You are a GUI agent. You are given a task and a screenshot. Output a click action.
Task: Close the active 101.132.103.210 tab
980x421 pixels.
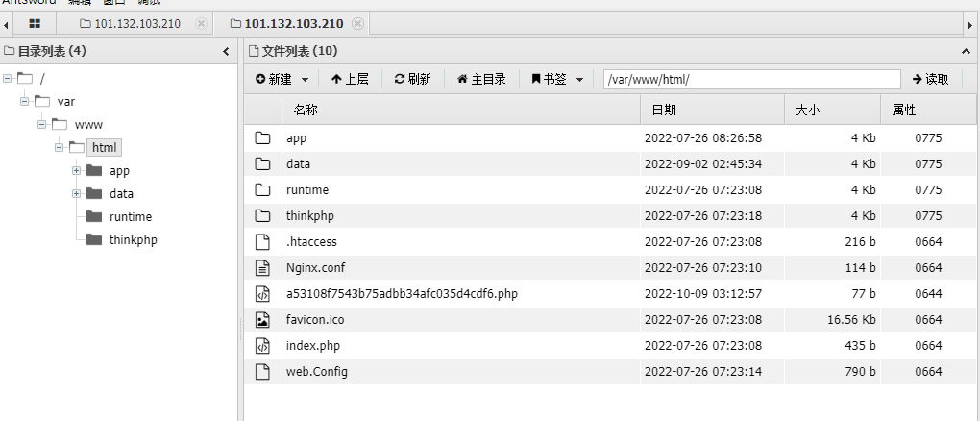coord(357,24)
